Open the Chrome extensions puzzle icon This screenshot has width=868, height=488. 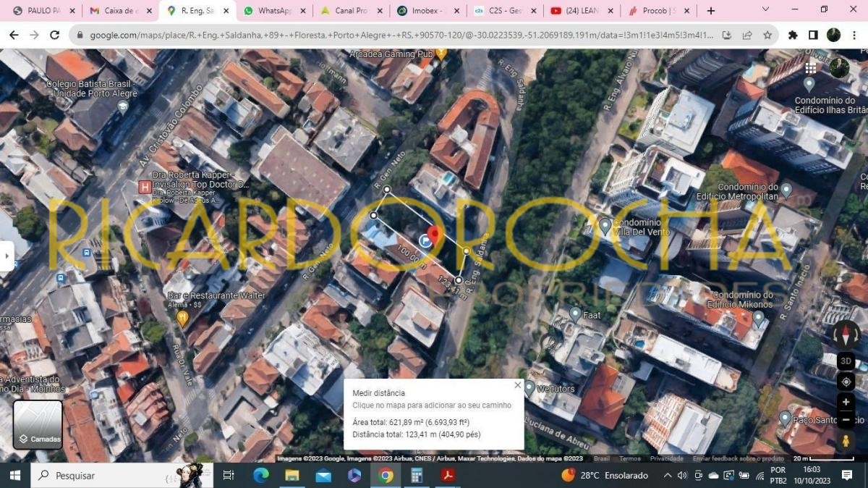[x=793, y=35]
